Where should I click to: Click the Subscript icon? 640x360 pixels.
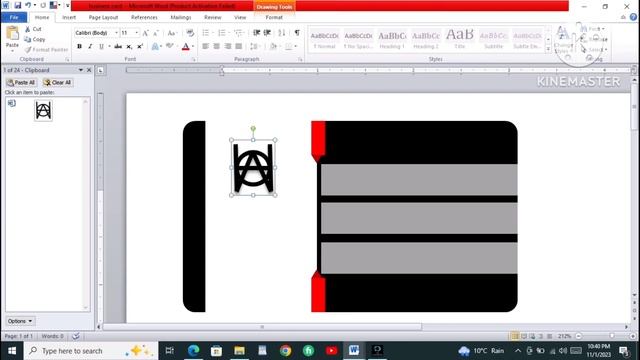[x=129, y=47]
